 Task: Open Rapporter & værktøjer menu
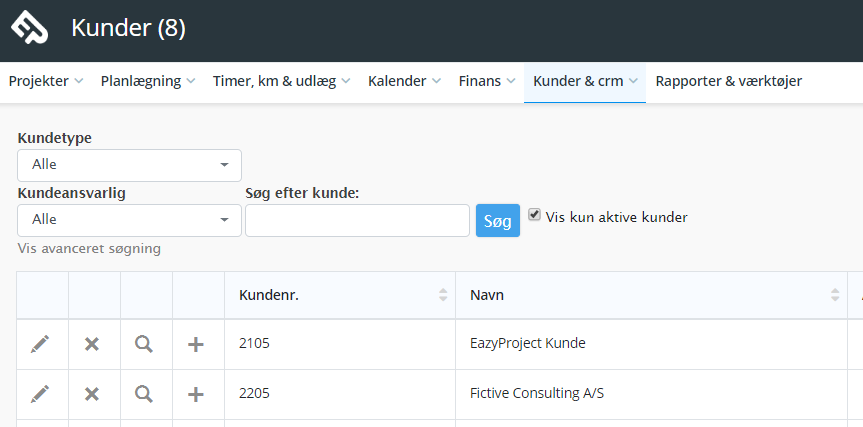[x=728, y=81]
